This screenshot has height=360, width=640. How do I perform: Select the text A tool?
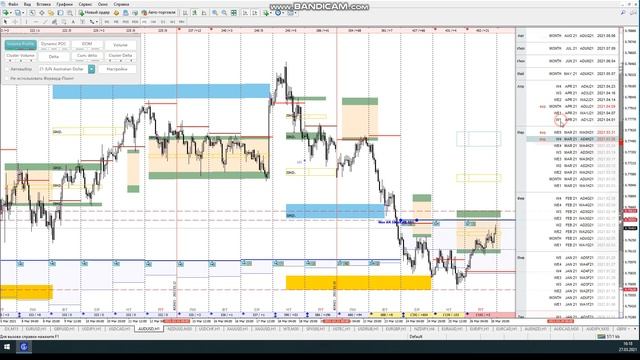[73, 22]
